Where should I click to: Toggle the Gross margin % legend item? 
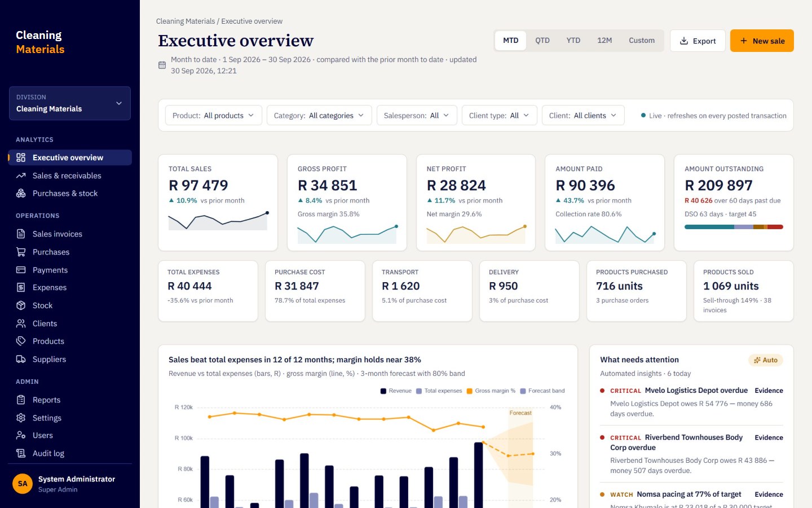[x=491, y=391]
